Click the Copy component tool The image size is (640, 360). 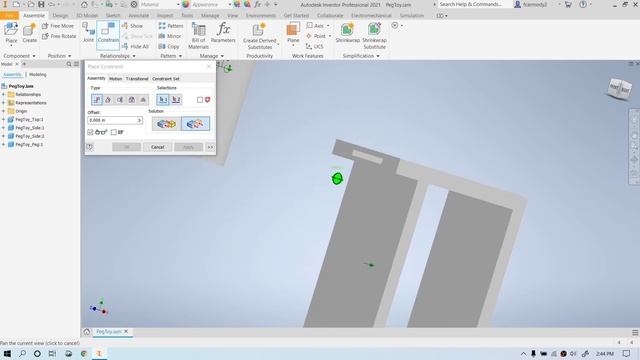(169, 47)
